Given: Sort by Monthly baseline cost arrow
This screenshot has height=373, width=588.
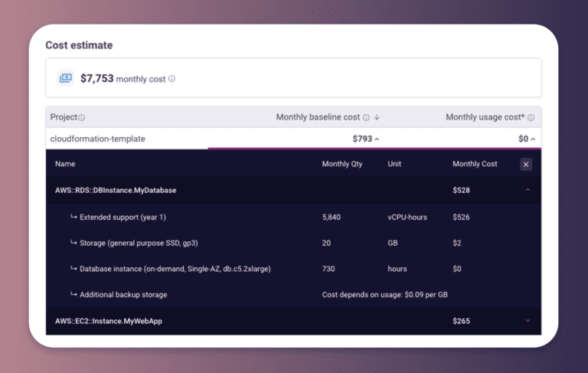Looking at the screenshot, I should 377,117.
